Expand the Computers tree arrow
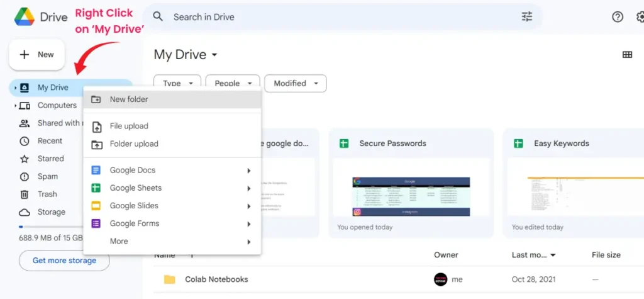The image size is (644, 299). pyautogui.click(x=15, y=106)
